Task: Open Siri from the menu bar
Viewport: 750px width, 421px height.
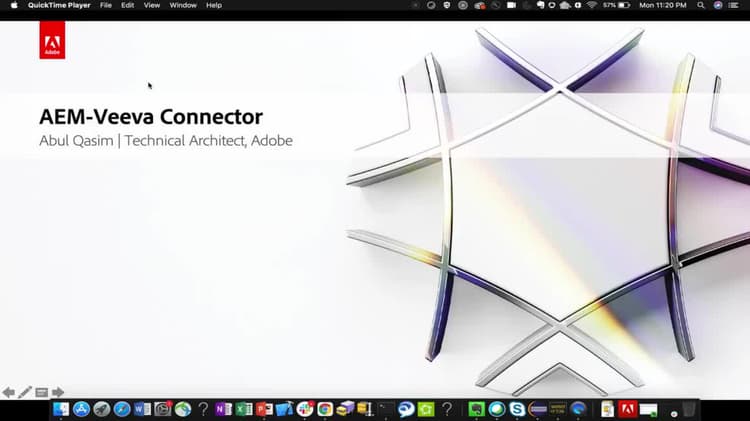Action: coord(717,5)
